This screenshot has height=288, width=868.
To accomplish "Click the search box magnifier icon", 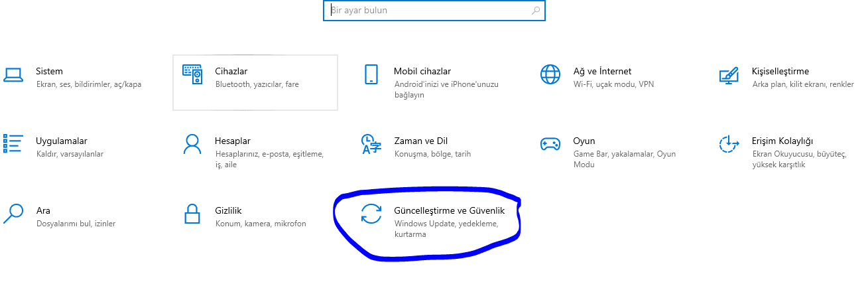I will [x=536, y=11].
